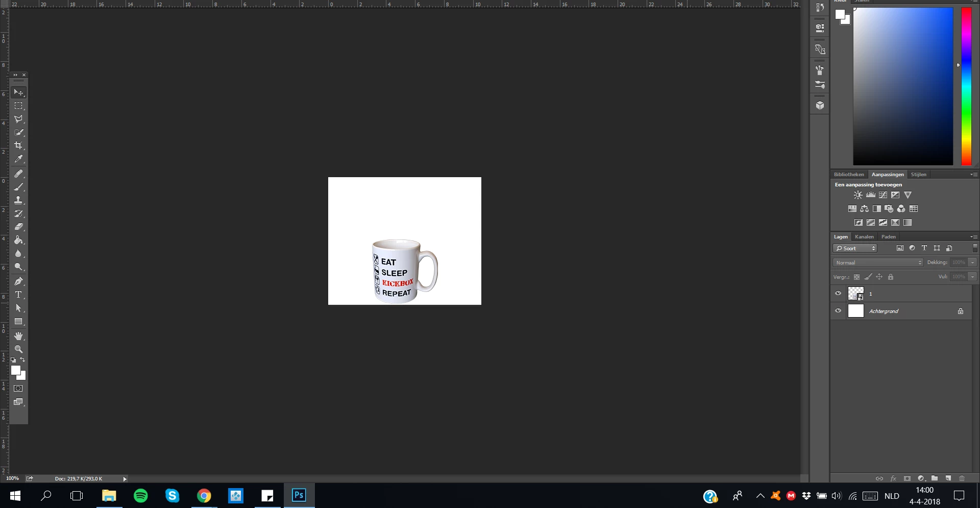This screenshot has width=980, height=508.
Task: Select the Blur tool
Action: [18, 253]
